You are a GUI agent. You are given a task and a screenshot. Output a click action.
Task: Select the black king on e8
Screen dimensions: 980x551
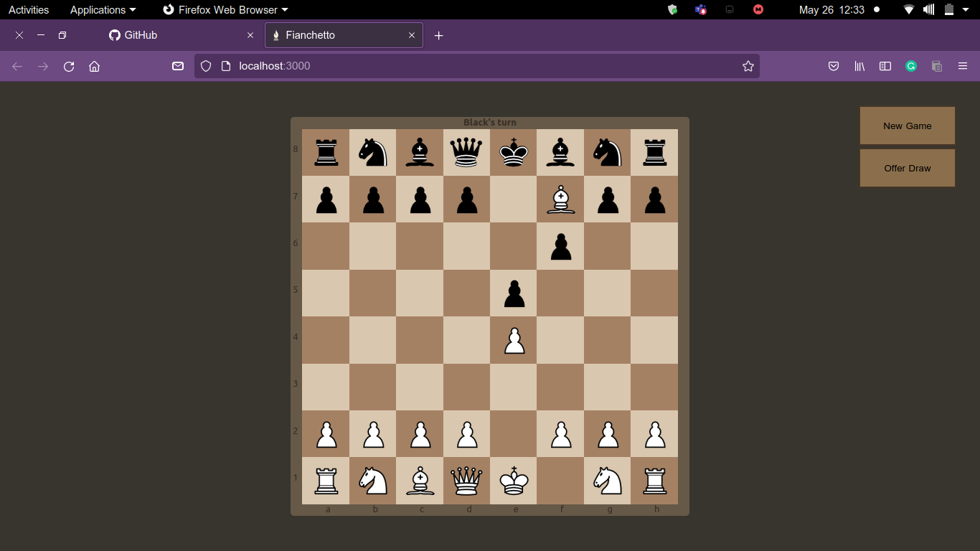point(514,152)
